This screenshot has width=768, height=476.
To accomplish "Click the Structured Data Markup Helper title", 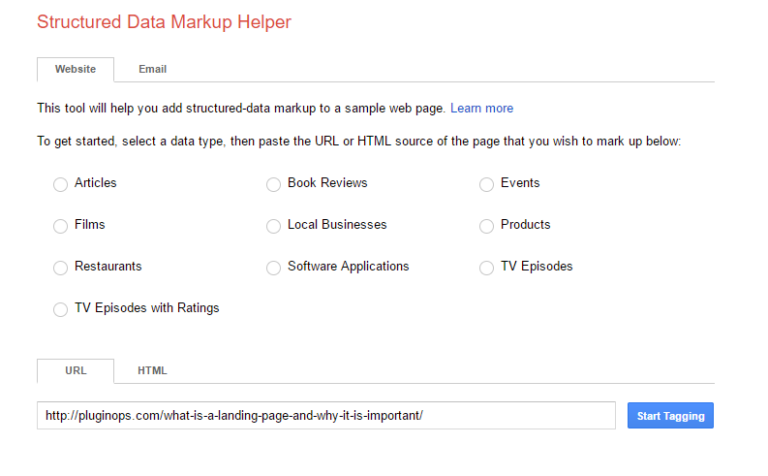I will [164, 21].
